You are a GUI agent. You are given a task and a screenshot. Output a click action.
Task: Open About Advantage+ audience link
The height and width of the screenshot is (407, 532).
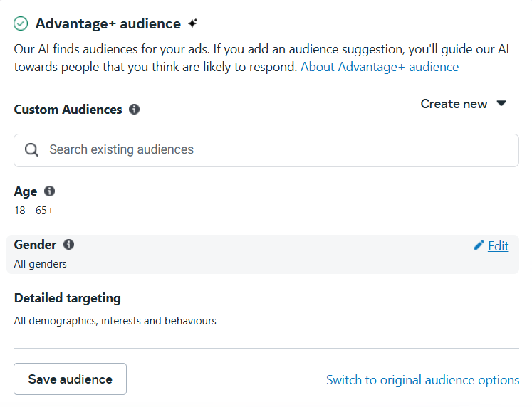[380, 67]
